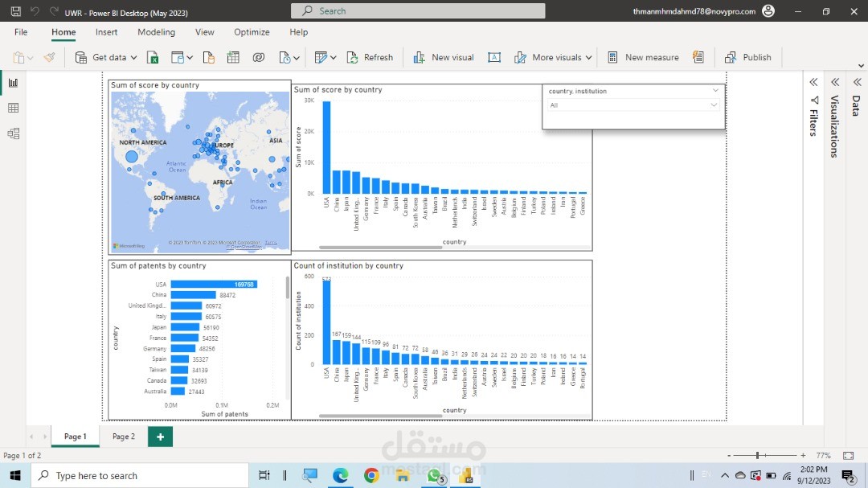Viewport: 868px width, 488px height.
Task: Click the SQL Server icon
Action: tap(209, 58)
